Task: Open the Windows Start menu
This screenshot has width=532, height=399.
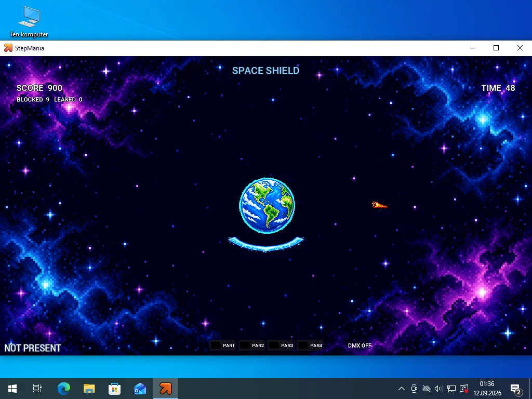Action: (12, 389)
